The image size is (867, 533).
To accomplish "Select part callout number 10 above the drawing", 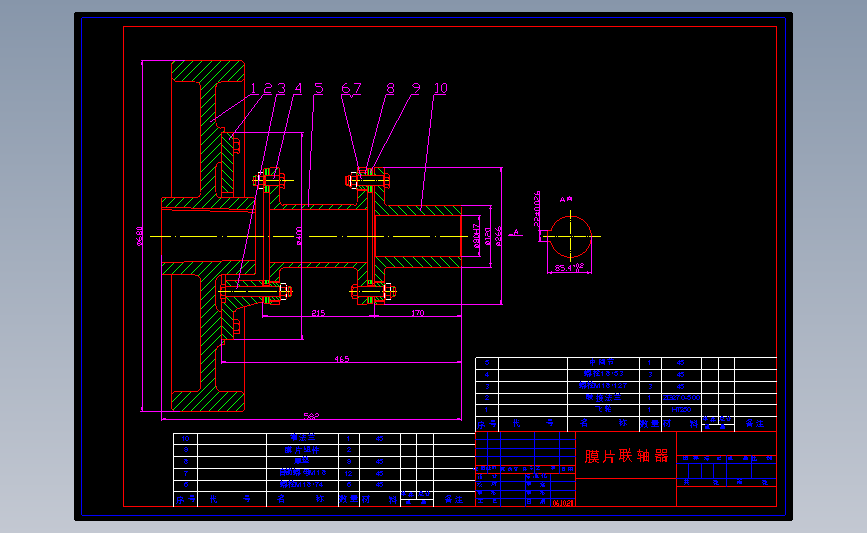I will click(x=441, y=88).
